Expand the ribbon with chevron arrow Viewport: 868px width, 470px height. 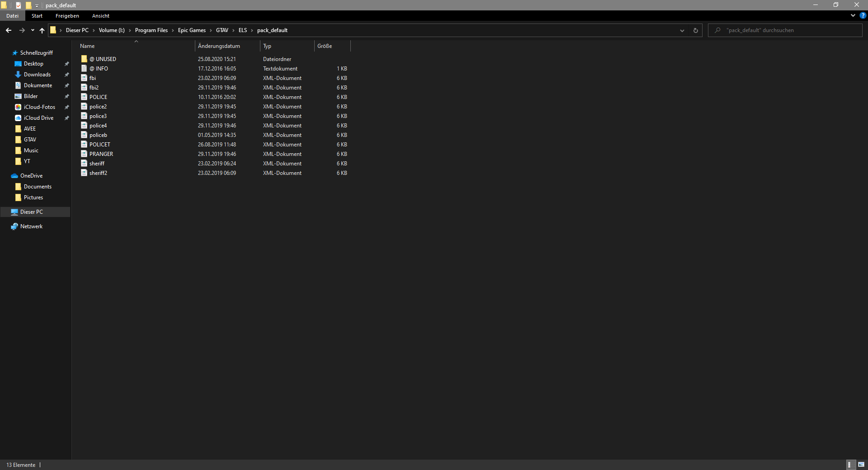(853, 15)
